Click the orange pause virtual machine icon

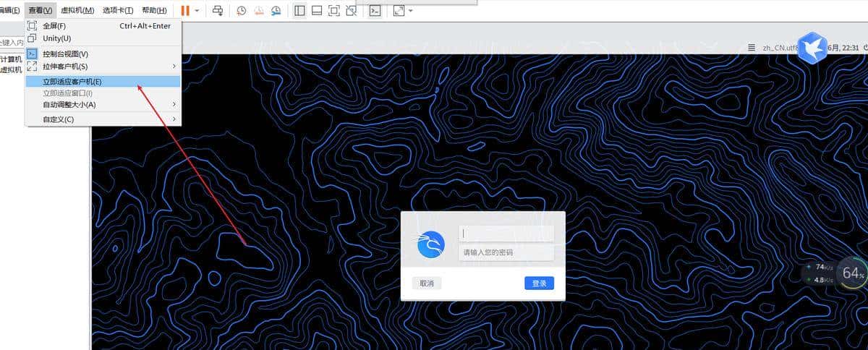(x=186, y=11)
